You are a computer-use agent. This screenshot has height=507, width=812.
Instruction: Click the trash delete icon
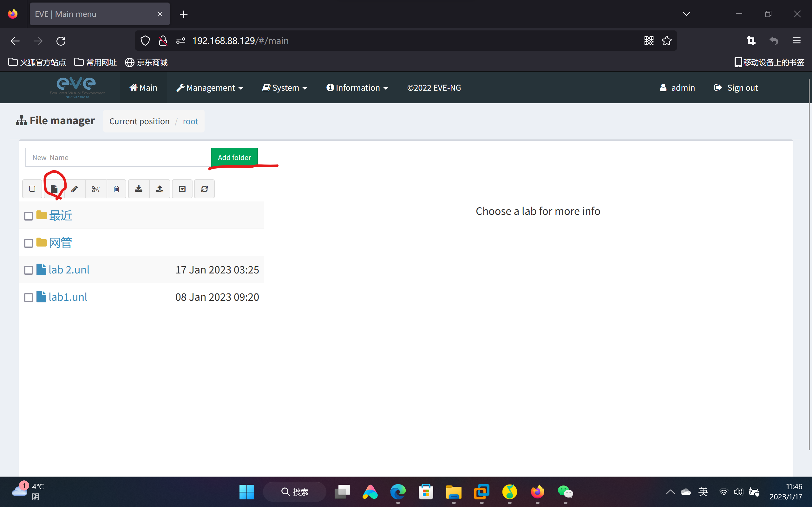(x=116, y=189)
